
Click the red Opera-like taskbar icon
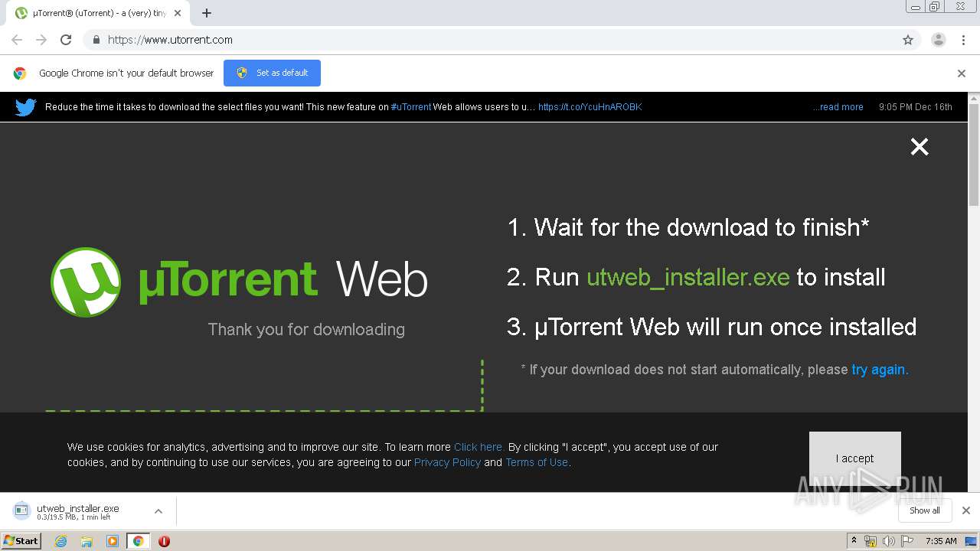point(164,541)
